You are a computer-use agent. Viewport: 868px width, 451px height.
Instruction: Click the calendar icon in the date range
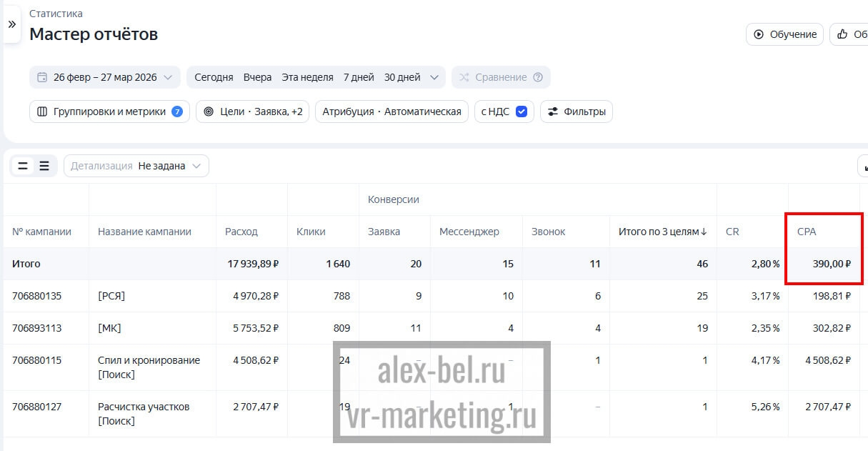(x=42, y=77)
